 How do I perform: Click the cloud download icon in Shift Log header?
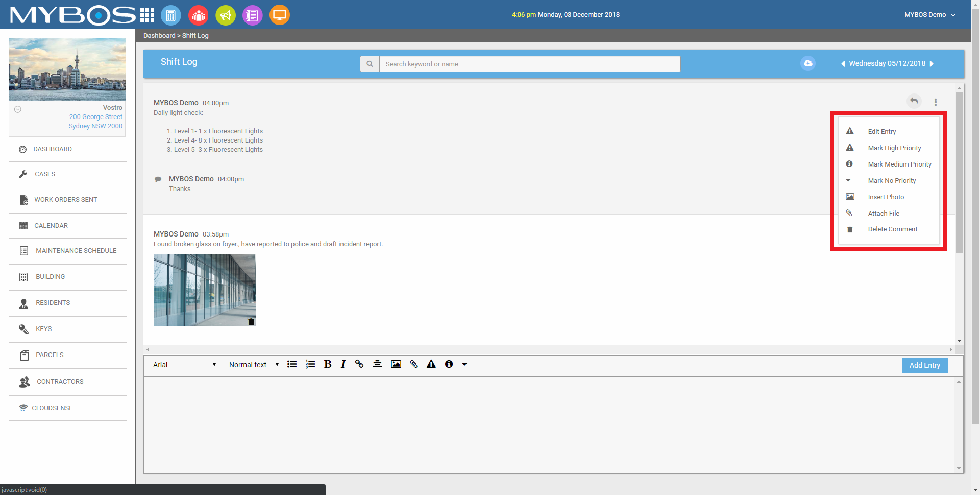click(x=808, y=63)
